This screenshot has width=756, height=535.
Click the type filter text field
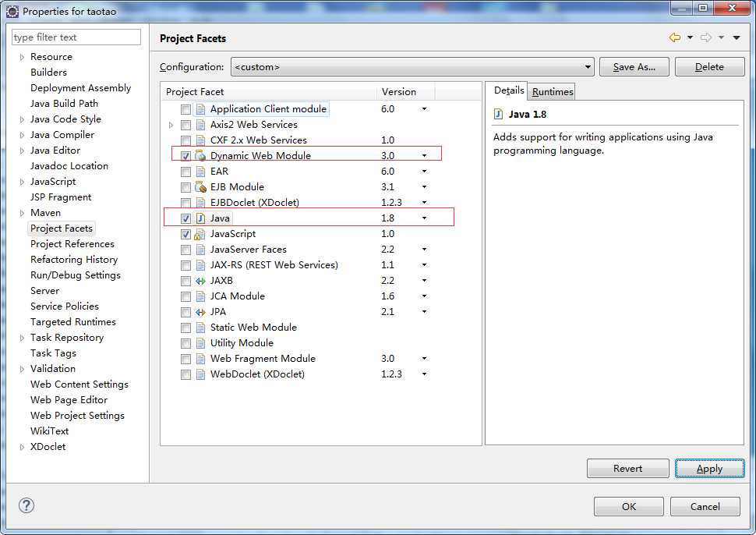tap(76, 37)
